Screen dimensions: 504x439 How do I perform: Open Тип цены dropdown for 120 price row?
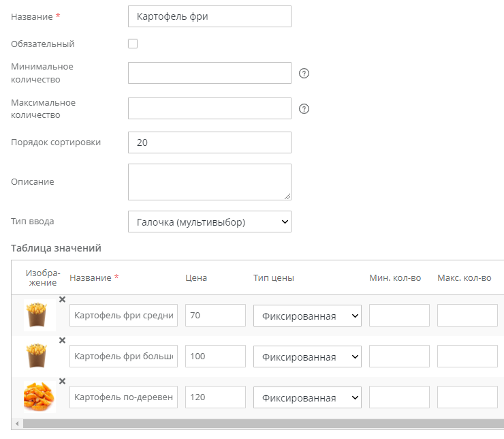(x=307, y=397)
